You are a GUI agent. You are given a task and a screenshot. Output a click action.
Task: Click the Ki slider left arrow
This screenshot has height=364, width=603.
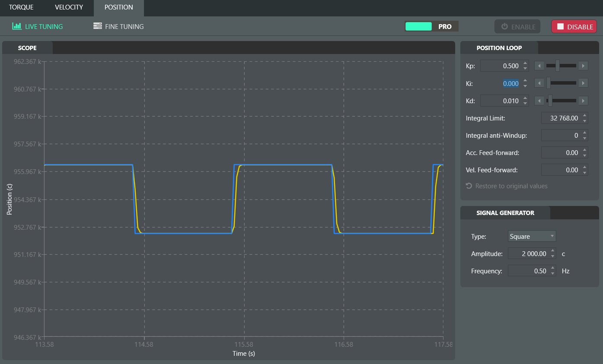coord(539,83)
